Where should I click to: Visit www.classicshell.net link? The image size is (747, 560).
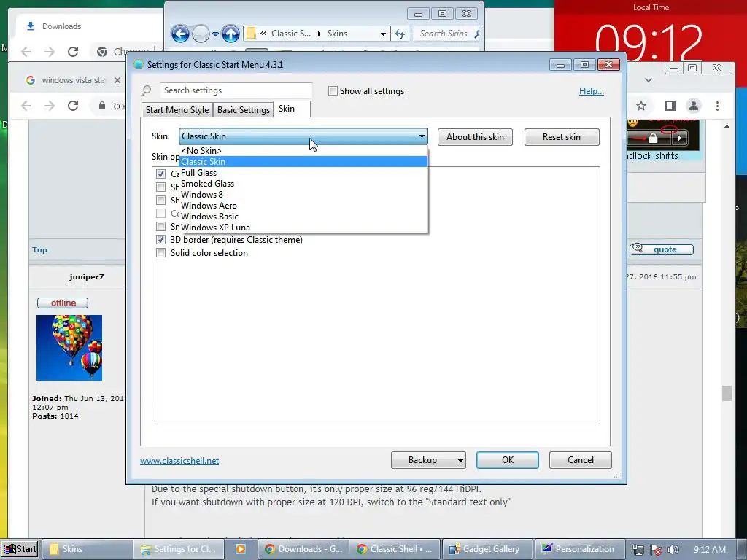(x=179, y=461)
